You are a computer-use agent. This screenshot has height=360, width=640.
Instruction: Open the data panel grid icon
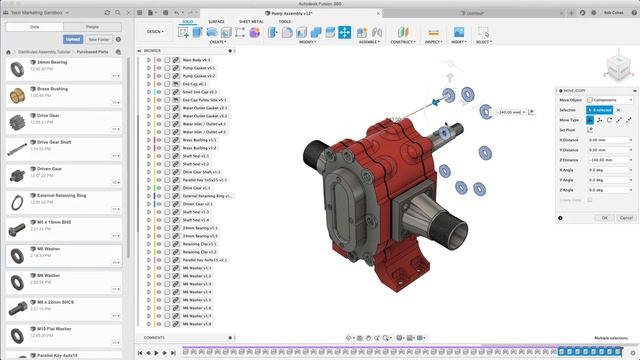click(x=140, y=13)
